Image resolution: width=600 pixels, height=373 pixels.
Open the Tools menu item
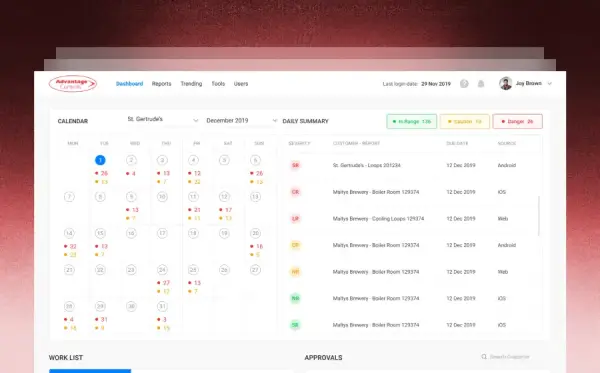218,83
